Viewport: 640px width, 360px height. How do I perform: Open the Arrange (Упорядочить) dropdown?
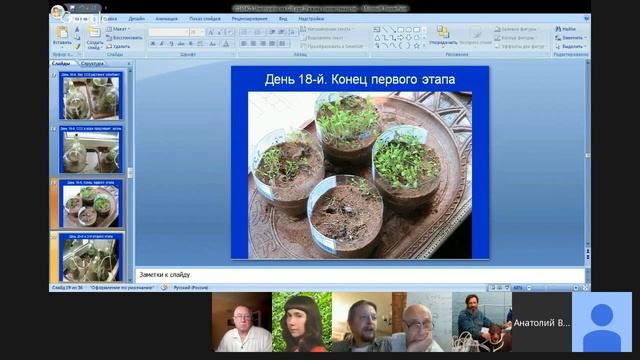pyautogui.click(x=443, y=36)
